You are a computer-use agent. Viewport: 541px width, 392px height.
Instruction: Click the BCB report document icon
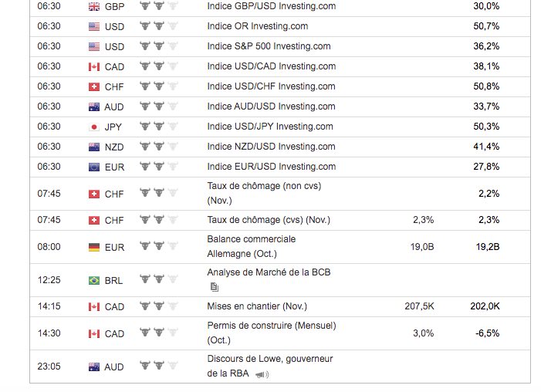[x=215, y=287]
